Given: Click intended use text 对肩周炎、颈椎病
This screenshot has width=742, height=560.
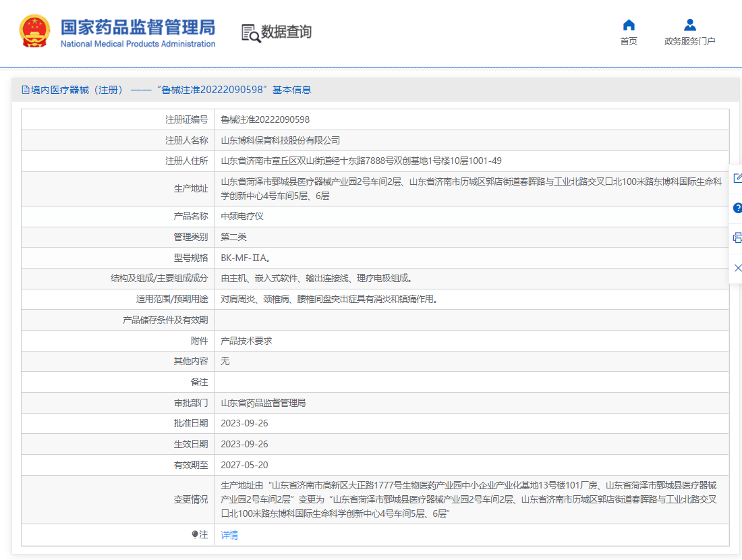Looking at the screenshot, I should (329, 299).
